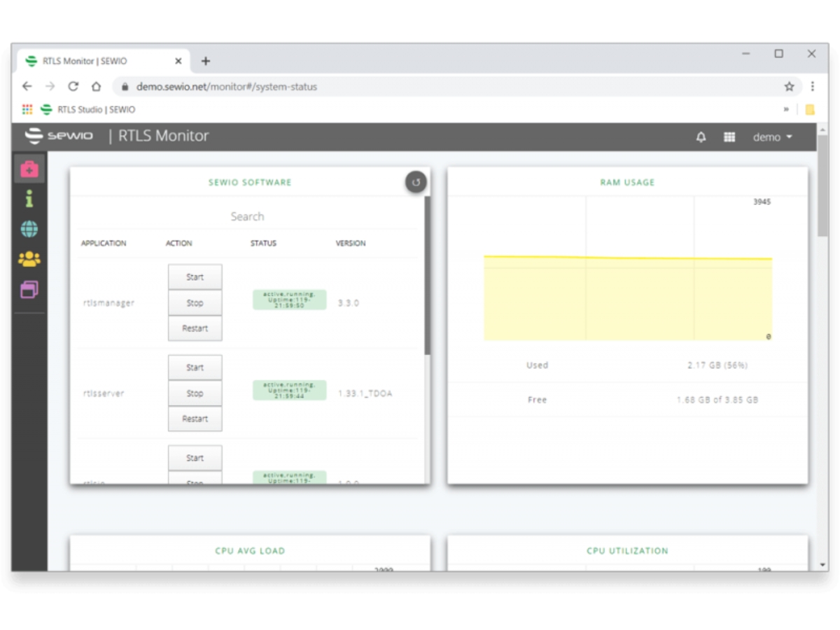Close the RTLS Monitor tab
This screenshot has height=630, width=840.
pyautogui.click(x=178, y=61)
